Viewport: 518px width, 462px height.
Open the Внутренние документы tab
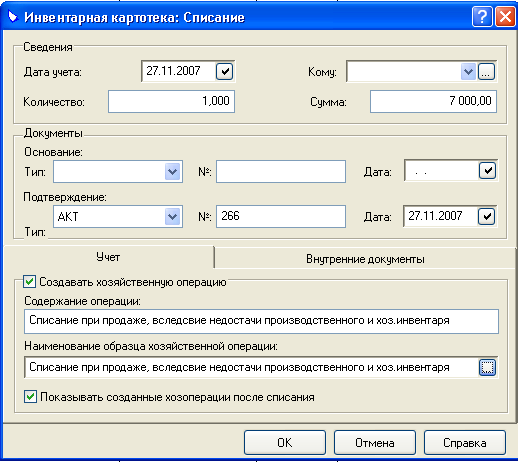[365, 259]
